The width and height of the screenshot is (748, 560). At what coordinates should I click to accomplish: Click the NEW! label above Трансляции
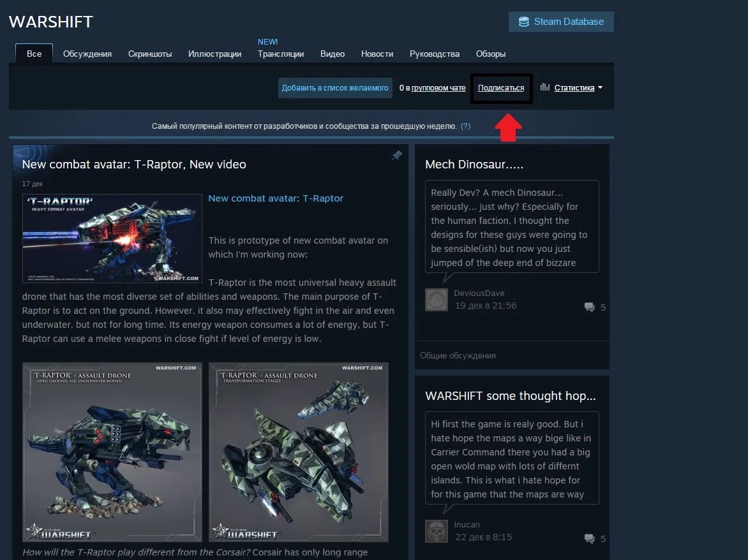[x=267, y=42]
